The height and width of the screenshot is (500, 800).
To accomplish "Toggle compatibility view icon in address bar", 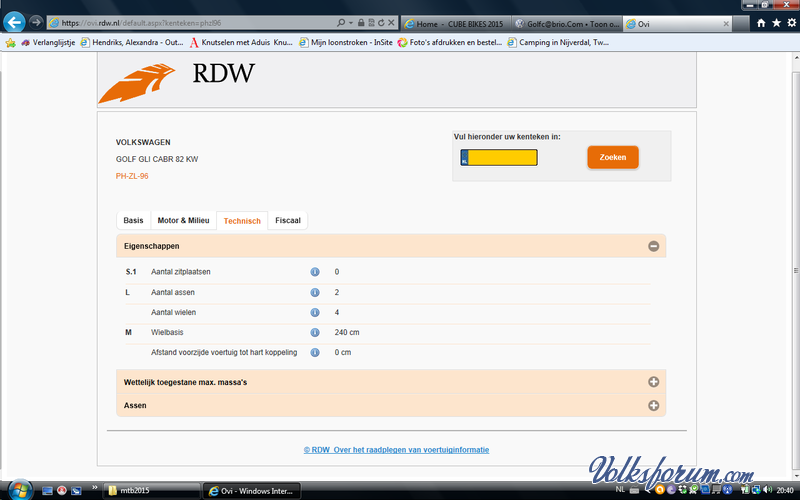I will [x=371, y=22].
